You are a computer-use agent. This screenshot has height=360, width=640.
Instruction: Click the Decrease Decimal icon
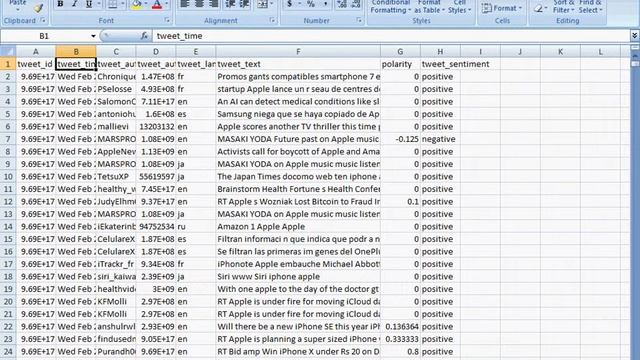[356, 4]
